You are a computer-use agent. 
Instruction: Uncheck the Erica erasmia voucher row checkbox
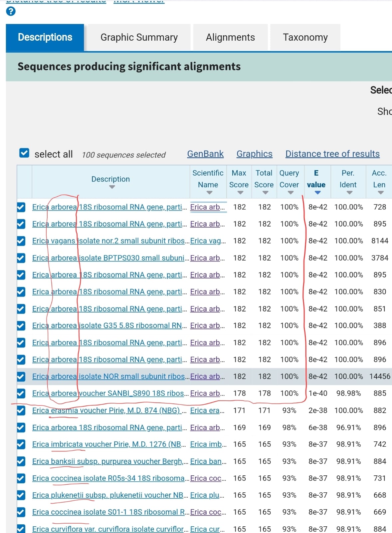click(21, 410)
